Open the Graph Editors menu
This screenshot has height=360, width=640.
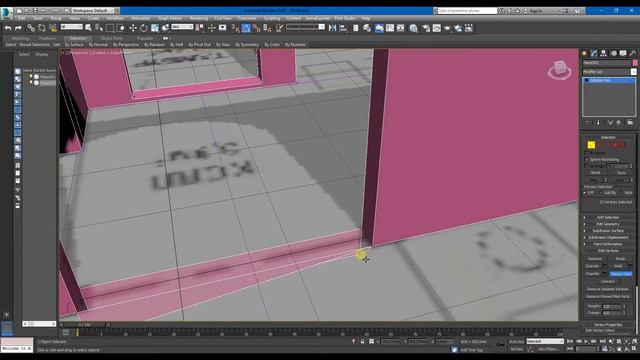click(170, 18)
